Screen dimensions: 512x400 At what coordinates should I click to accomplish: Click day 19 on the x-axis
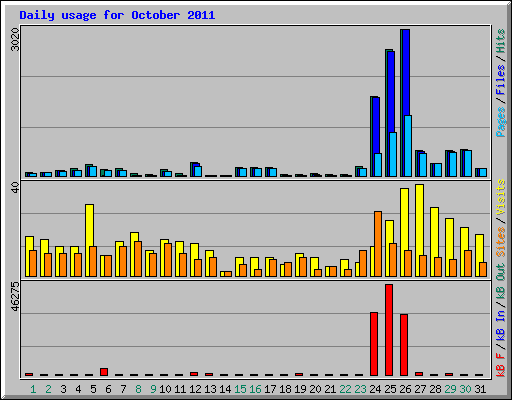coord(300,389)
